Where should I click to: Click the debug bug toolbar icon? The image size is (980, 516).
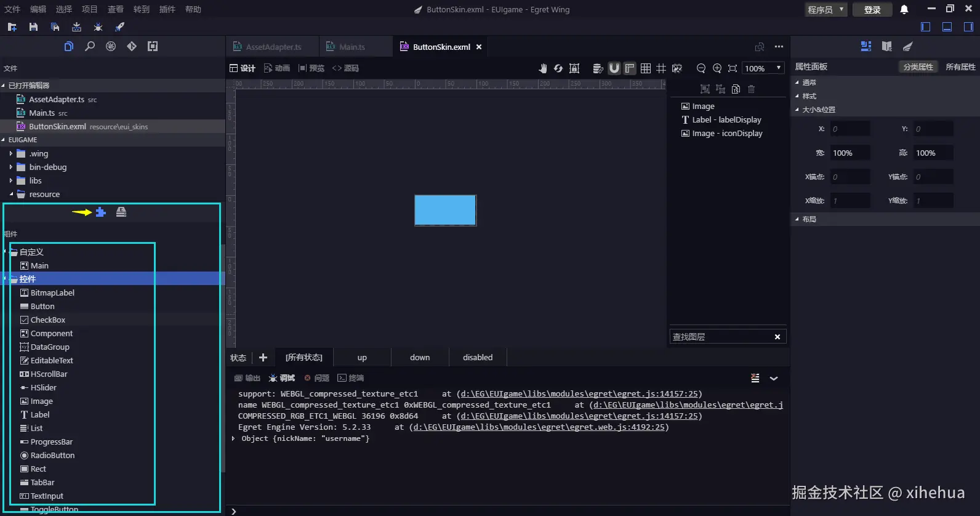tap(98, 27)
